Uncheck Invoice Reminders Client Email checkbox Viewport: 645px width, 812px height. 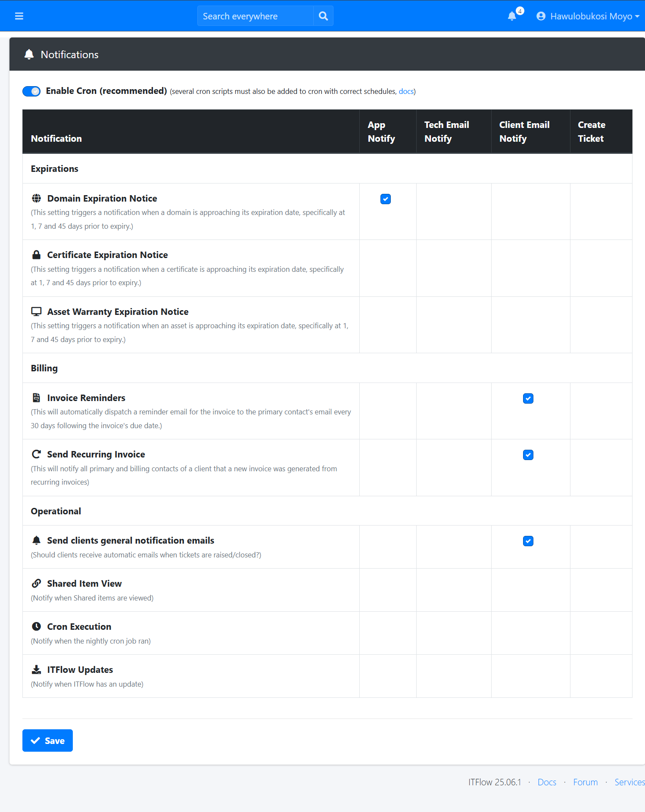pyautogui.click(x=528, y=398)
